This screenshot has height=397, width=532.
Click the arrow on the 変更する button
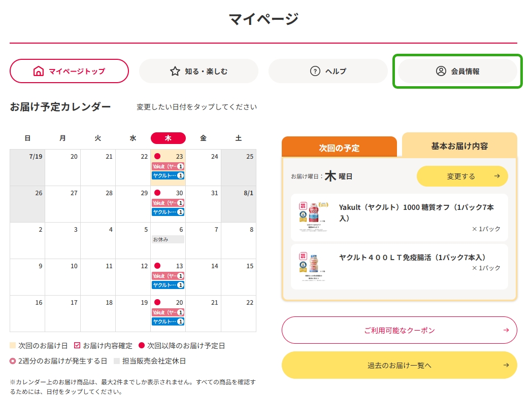pos(496,176)
